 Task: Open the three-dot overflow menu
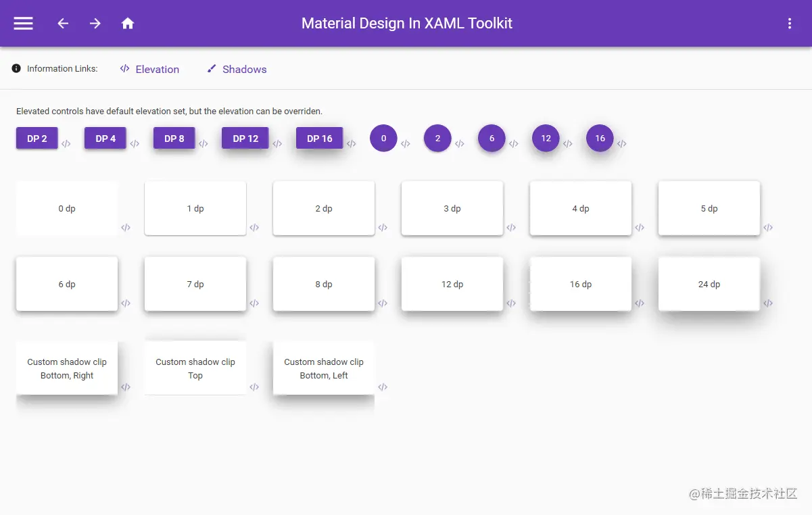tap(790, 24)
